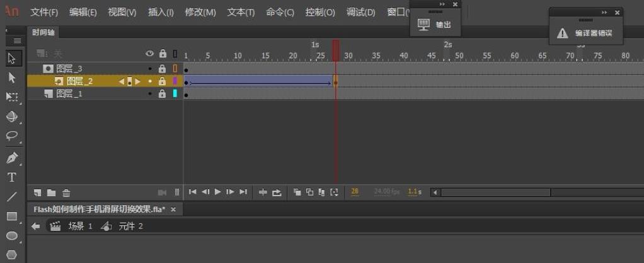This screenshot has width=644, height=263.
Task: Open the 编译器错误 panel
Action: 586,33
